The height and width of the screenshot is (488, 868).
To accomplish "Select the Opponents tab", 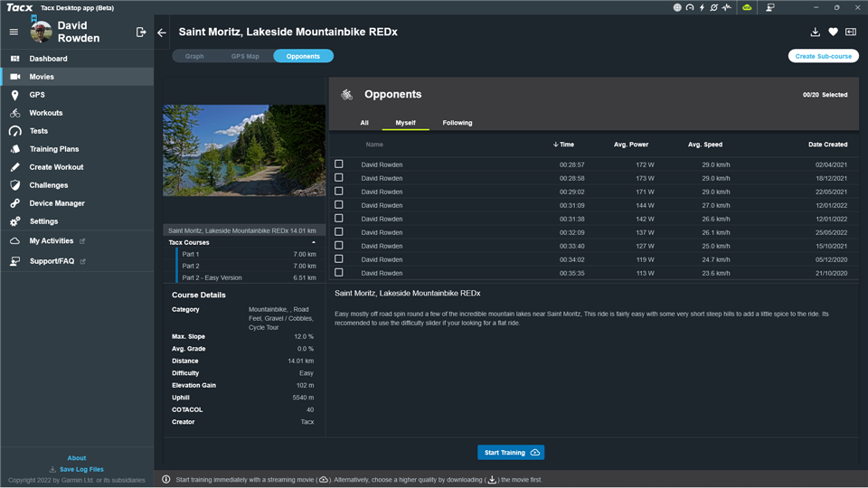I will click(x=303, y=56).
